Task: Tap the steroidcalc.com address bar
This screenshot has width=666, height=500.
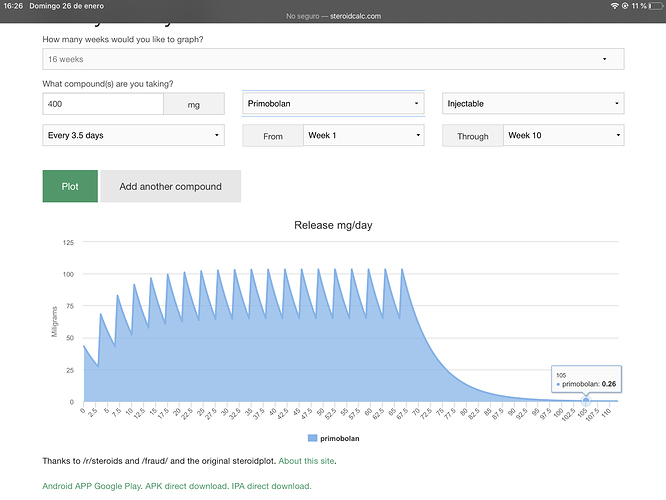Action: tap(333, 16)
